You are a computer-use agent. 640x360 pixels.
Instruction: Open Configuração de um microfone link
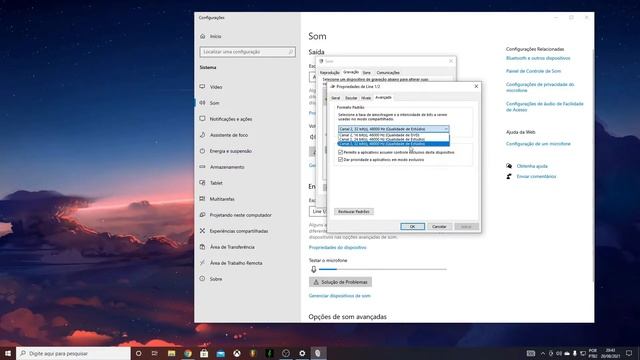point(538,144)
